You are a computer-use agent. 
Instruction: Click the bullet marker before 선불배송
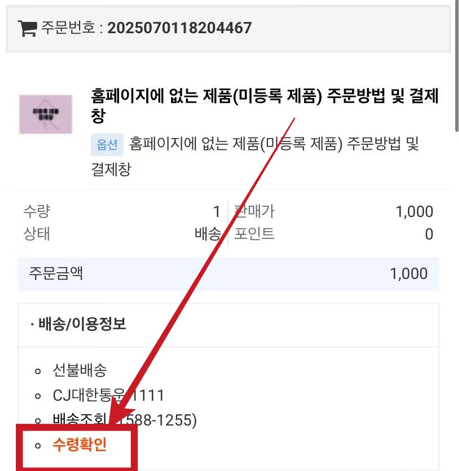click(38, 371)
